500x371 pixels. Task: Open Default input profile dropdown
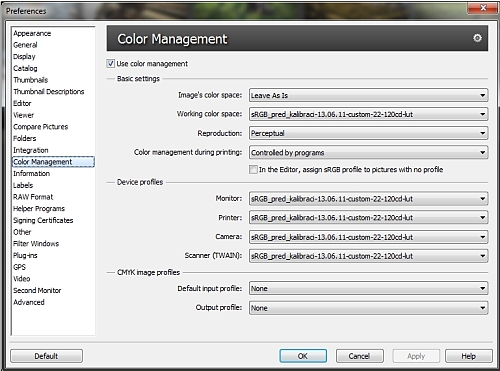coord(368,288)
